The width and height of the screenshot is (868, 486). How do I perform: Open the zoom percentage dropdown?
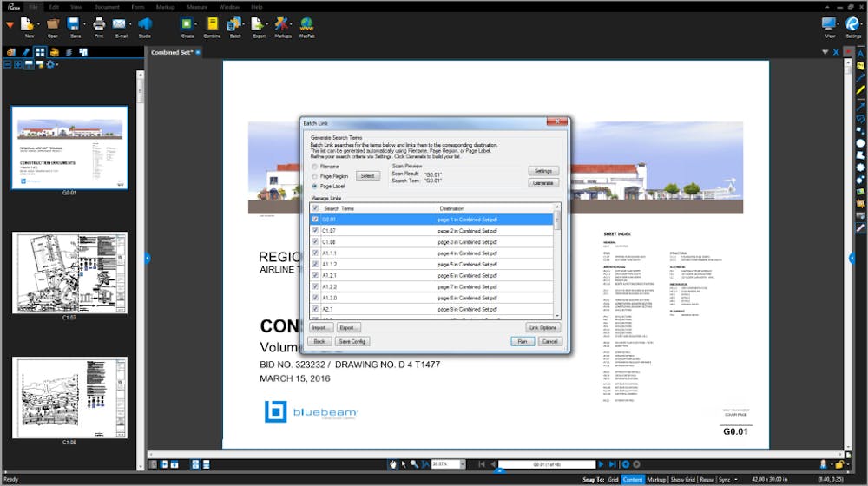(463, 464)
